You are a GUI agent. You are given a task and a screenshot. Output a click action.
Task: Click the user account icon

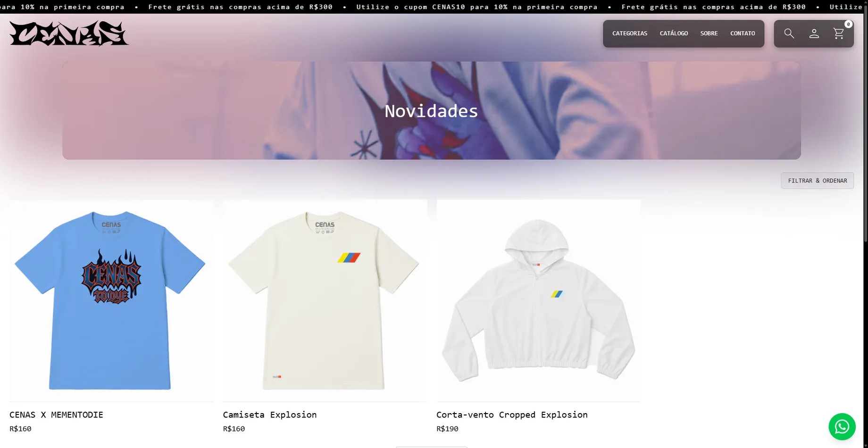pyautogui.click(x=814, y=33)
